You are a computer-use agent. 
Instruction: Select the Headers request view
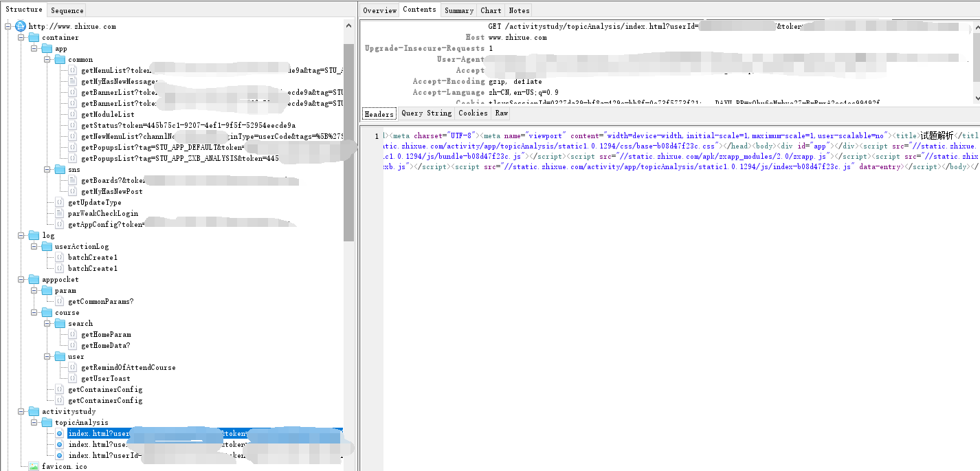pos(379,113)
